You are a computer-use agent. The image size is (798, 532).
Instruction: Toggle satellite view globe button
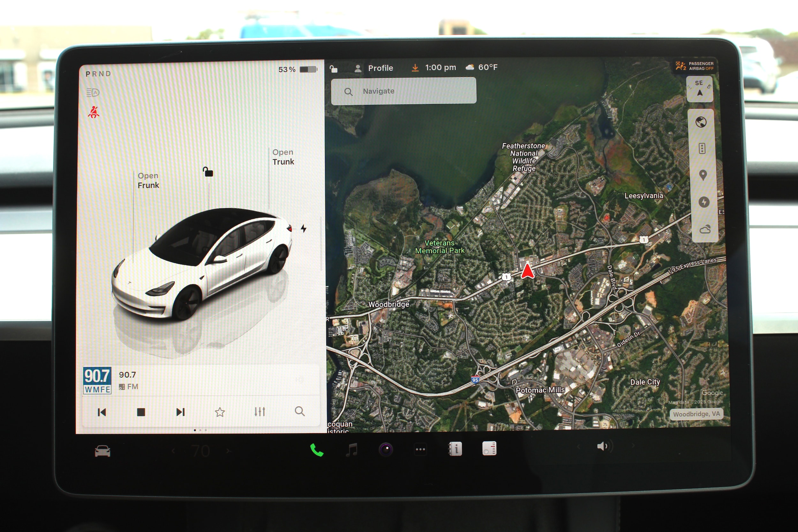point(701,122)
